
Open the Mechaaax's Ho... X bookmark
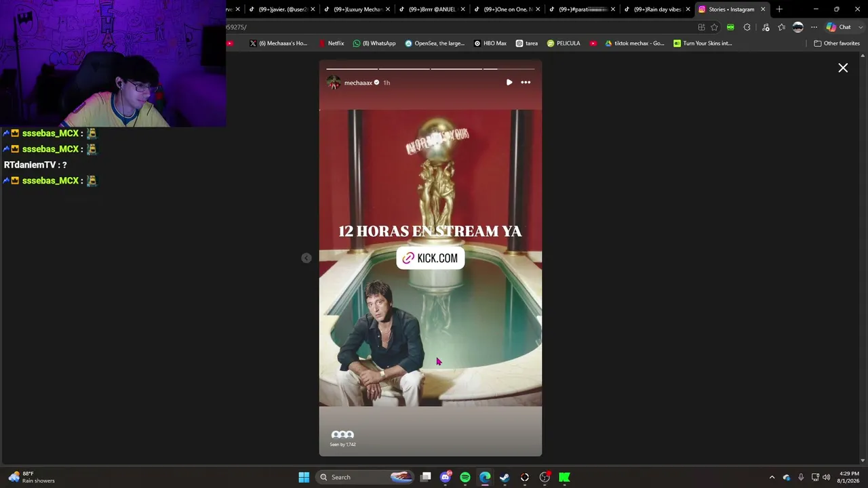(x=279, y=43)
